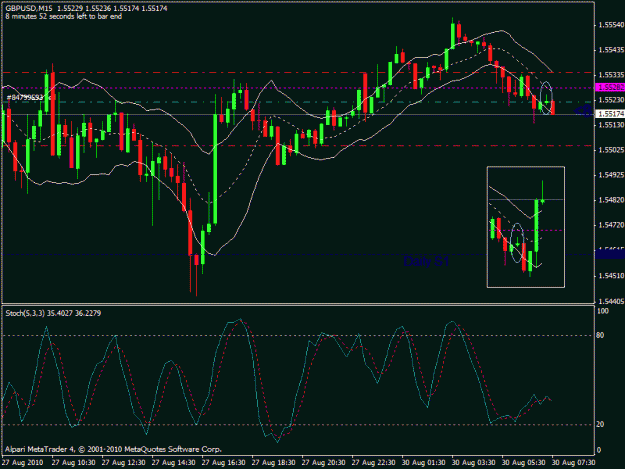Viewport: 625px width, 469px height.
Task: Click the 30 Aug 07:30 time label
Action: pos(574,463)
